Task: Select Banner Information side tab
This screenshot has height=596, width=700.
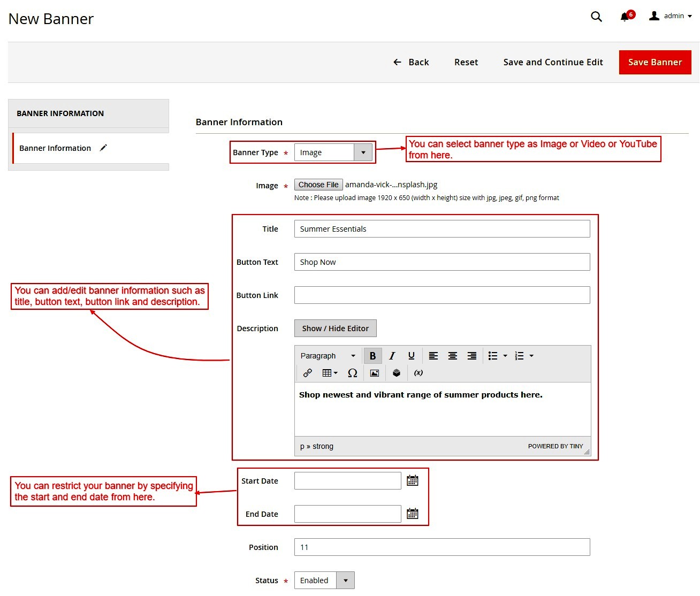Action: click(55, 148)
